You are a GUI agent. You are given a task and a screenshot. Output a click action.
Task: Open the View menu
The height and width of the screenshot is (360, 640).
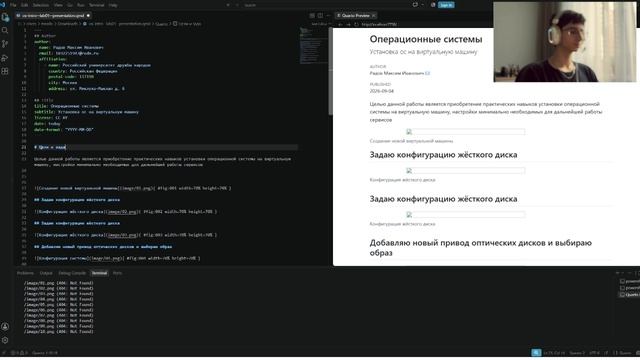pos(58,5)
